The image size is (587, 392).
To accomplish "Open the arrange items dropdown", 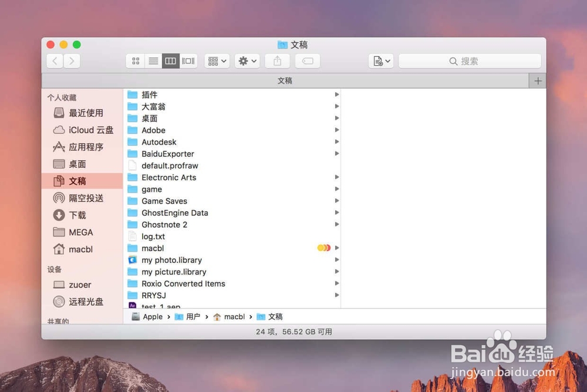I will point(217,61).
